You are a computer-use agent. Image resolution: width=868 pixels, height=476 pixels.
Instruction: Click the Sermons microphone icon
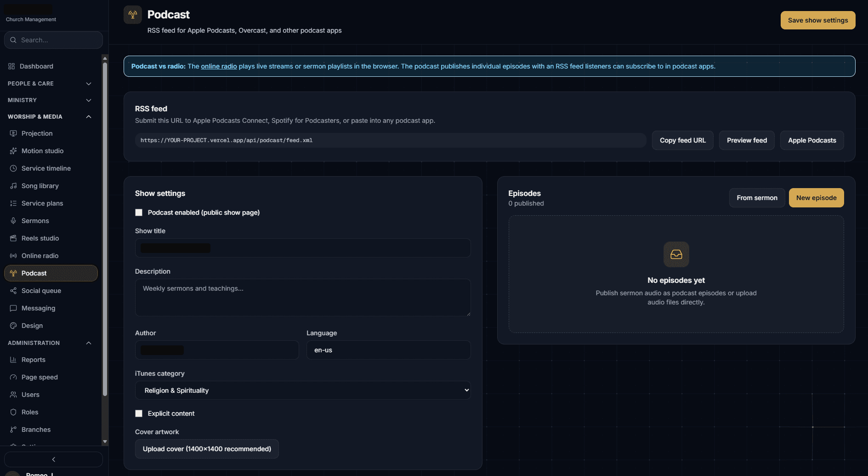(x=13, y=221)
